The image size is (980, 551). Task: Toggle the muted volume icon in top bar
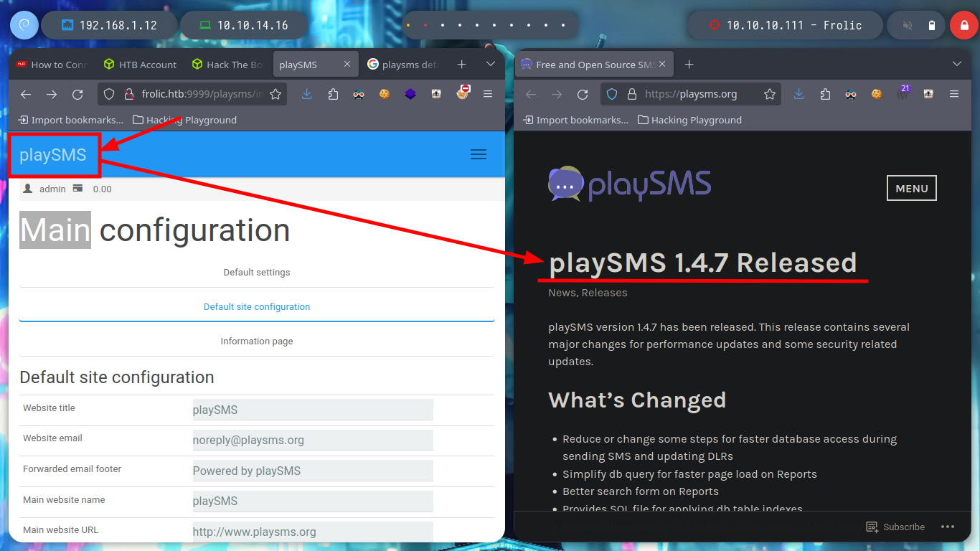coord(908,25)
